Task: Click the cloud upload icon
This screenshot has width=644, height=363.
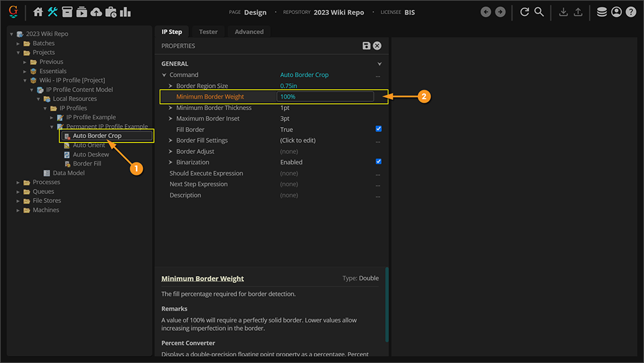Action: [96, 12]
